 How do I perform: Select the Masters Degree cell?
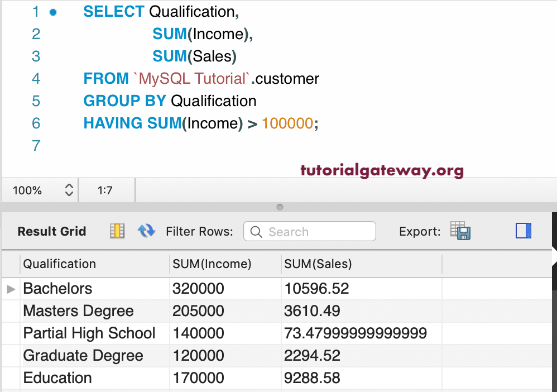(x=78, y=311)
